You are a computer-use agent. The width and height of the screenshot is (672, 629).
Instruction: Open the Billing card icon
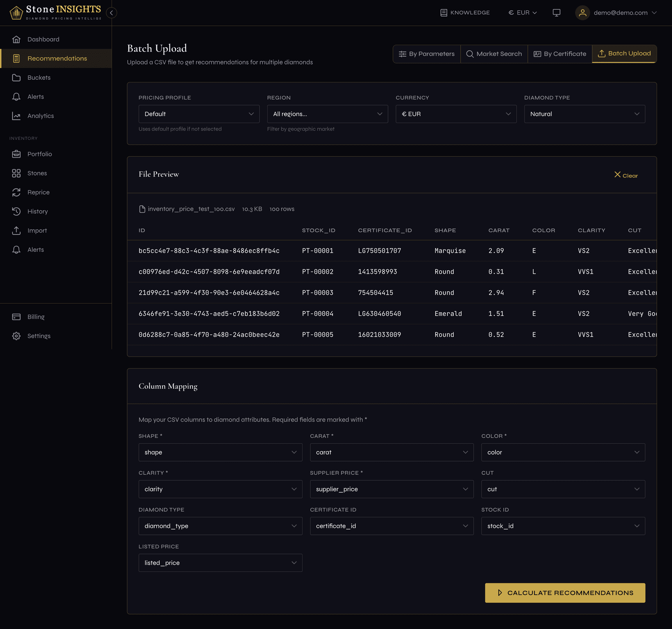[x=16, y=317]
